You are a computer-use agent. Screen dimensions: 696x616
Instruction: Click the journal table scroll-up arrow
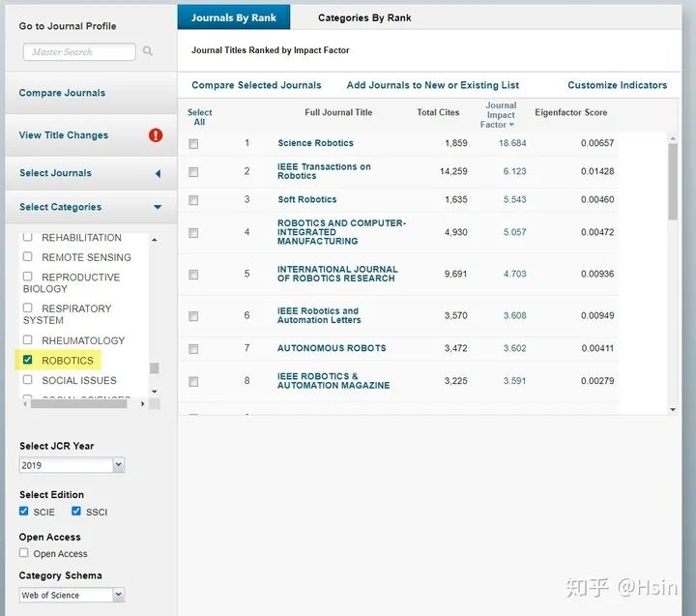click(673, 138)
